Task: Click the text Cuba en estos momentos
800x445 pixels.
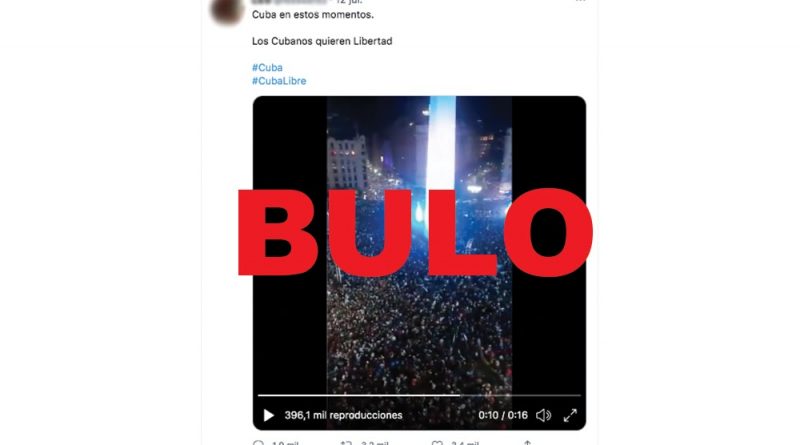Action: pyautogui.click(x=313, y=15)
